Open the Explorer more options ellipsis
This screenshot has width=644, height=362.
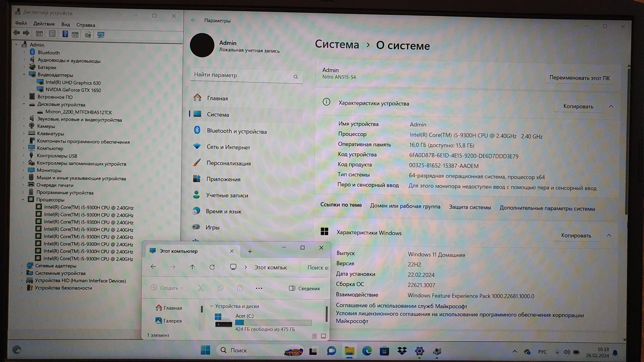point(259,288)
